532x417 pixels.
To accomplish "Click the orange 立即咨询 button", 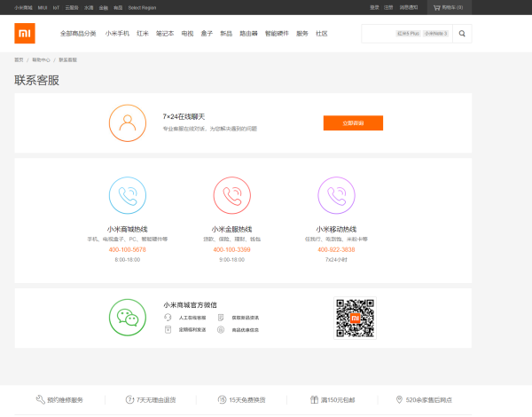I will pyautogui.click(x=353, y=123).
